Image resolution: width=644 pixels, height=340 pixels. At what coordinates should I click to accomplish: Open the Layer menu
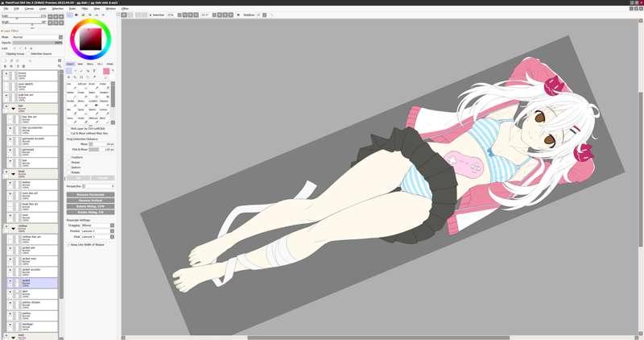coord(43,8)
